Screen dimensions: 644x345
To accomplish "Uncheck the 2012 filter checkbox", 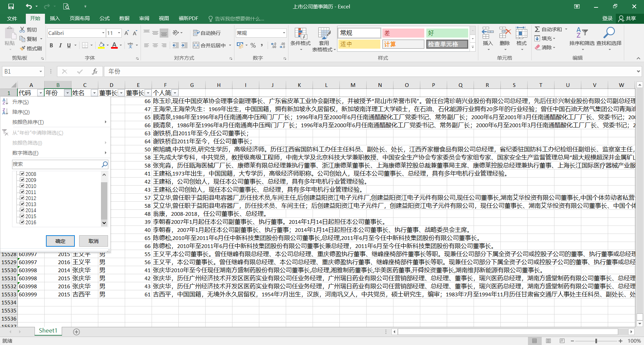I will (x=22, y=198).
